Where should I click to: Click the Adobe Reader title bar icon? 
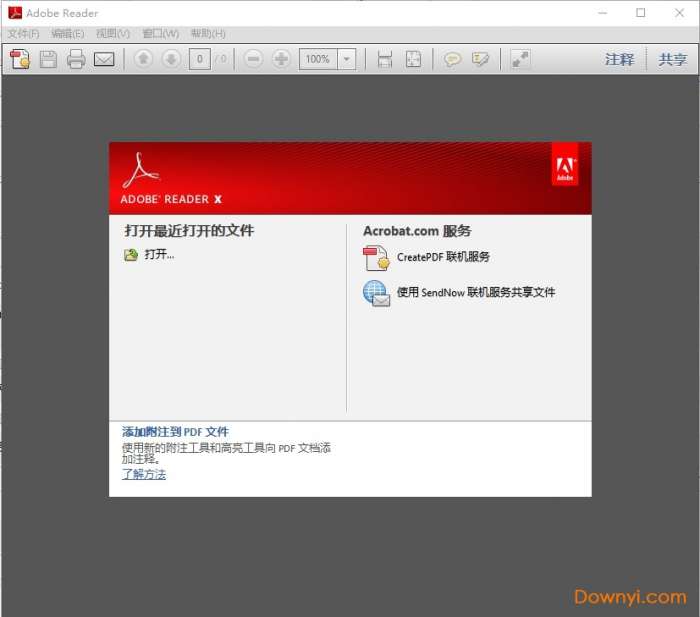(15, 13)
